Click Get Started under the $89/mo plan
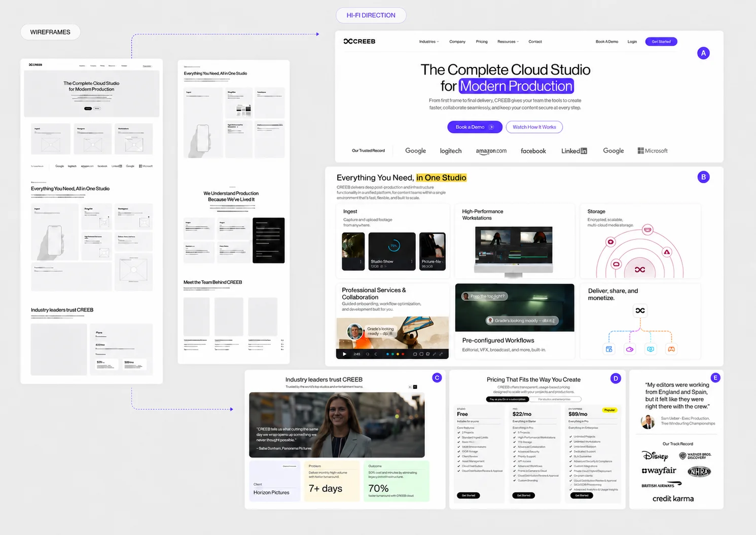This screenshot has height=535, width=756. pos(581,495)
